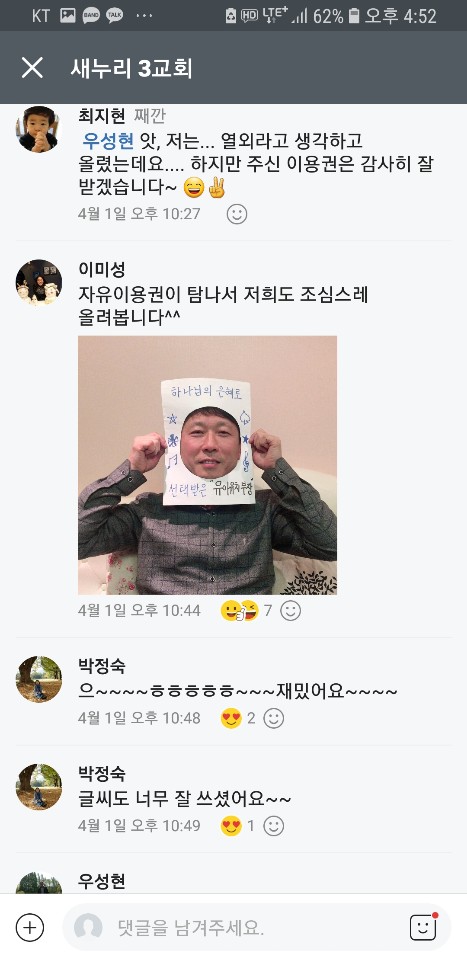Image resolution: width=467 pixels, height=960 pixels.
Task: Add reaction to 최지현's comment
Action: (237, 214)
